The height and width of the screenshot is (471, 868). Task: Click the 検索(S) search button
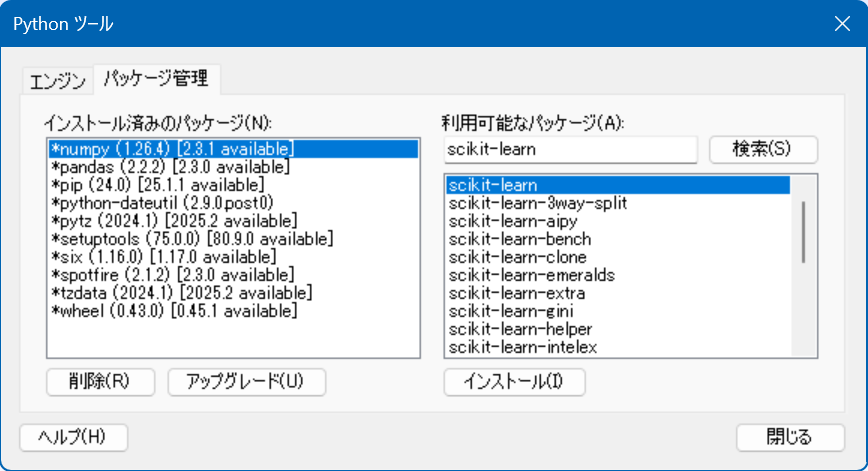click(x=763, y=149)
